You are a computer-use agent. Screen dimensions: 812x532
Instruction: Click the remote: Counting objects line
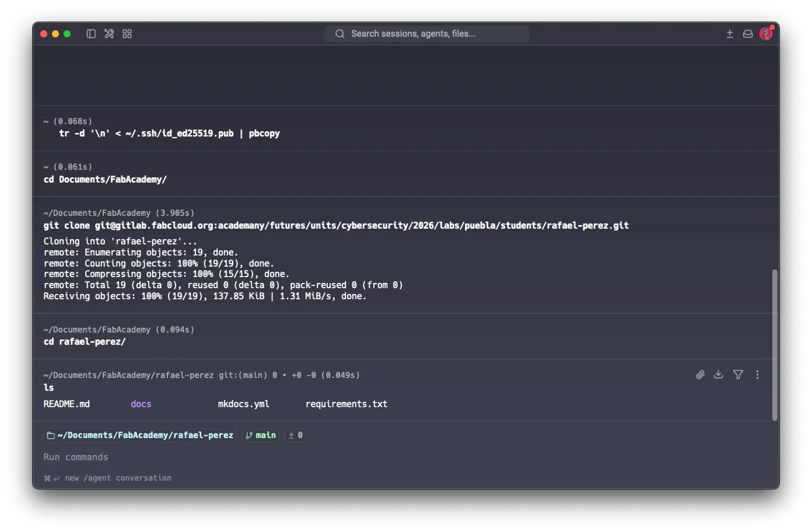[159, 263]
